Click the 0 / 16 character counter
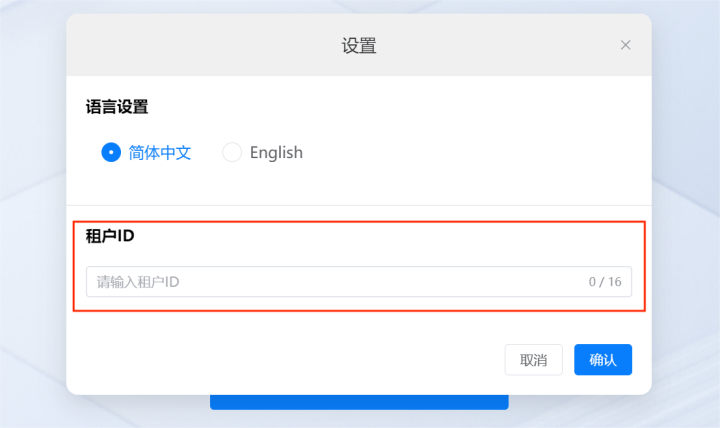720x428 pixels. pyautogui.click(x=605, y=282)
